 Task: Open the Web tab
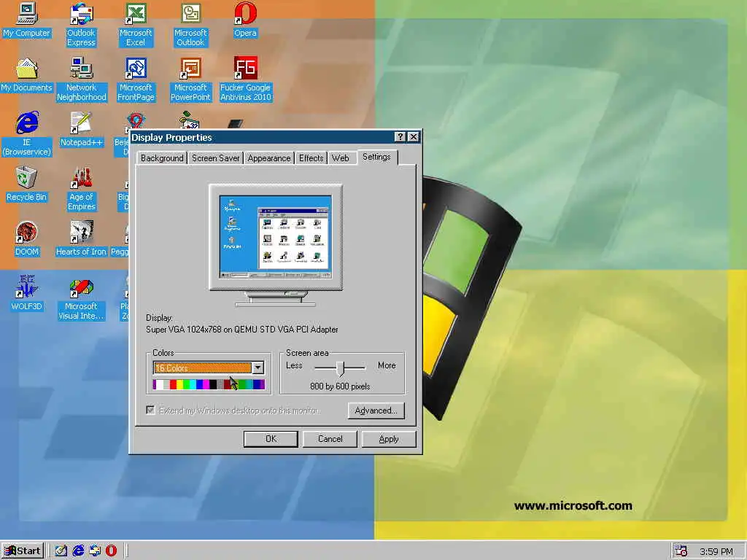(340, 158)
